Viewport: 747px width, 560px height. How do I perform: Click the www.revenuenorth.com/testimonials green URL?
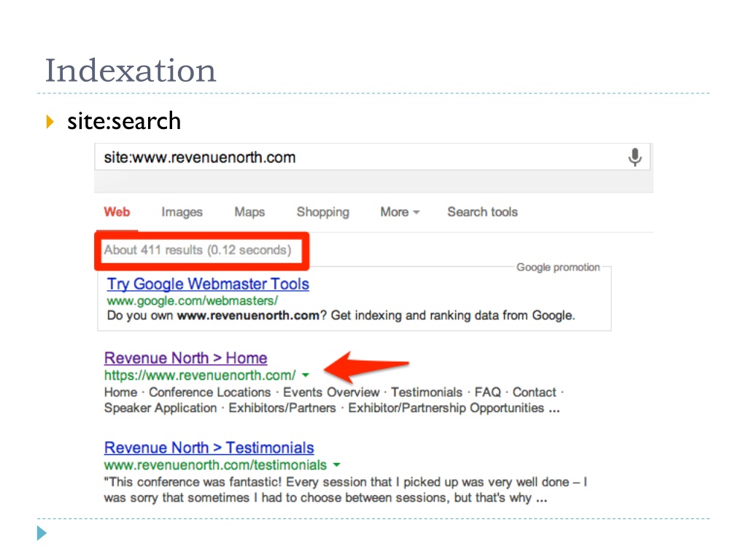click(215, 464)
